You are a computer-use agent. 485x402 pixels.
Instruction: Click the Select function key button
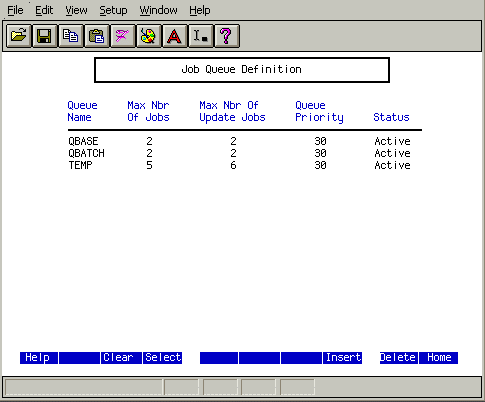(x=163, y=358)
